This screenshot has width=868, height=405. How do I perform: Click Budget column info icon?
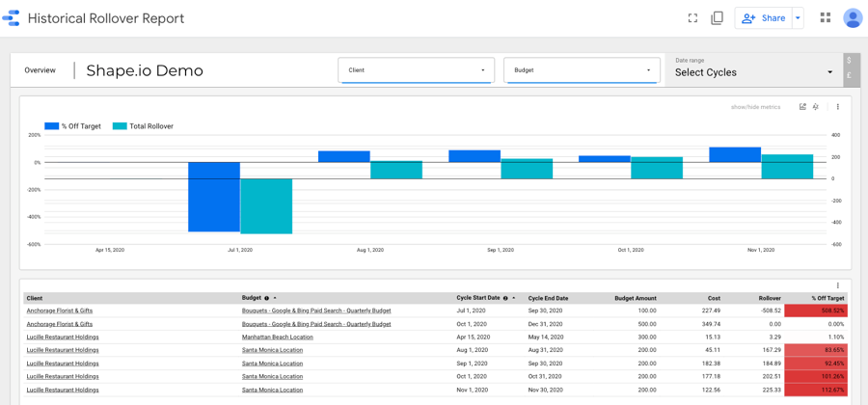[x=266, y=298]
